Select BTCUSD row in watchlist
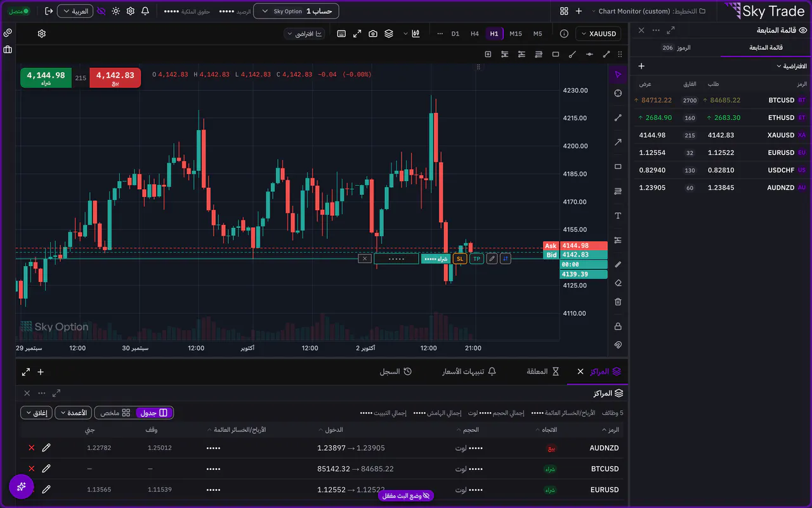The width and height of the screenshot is (812, 508). (721, 100)
